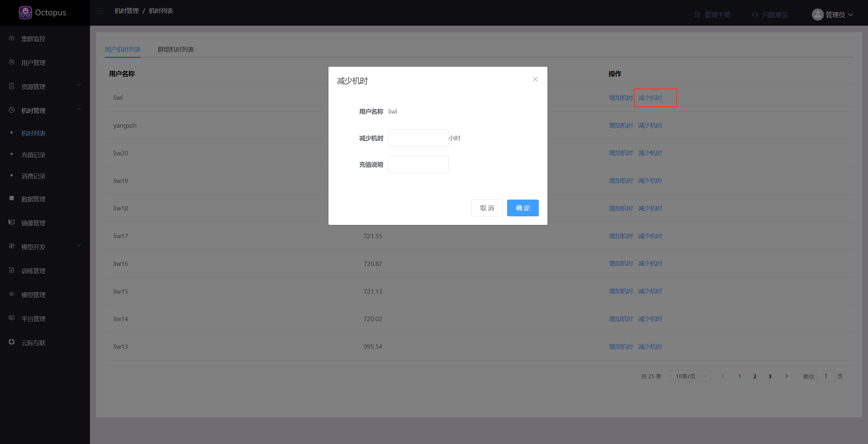Screen dimensions: 868x444
Task: Open 消费记录 in the sidebar
Action: 33,176
